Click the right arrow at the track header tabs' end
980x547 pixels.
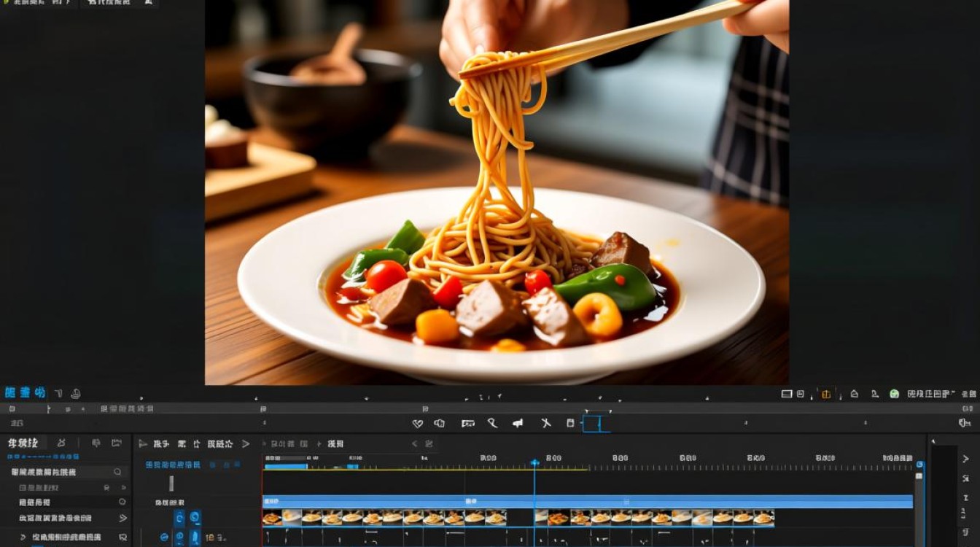[246, 443]
